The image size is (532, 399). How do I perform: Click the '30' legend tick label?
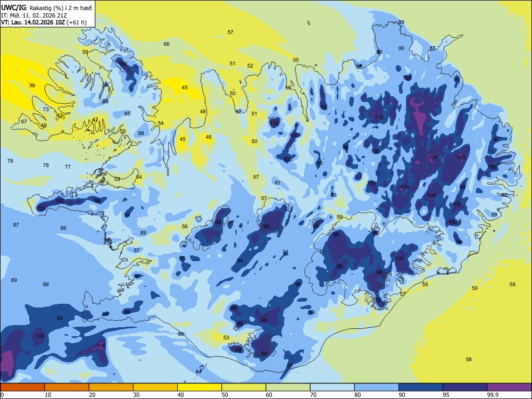pos(136,395)
